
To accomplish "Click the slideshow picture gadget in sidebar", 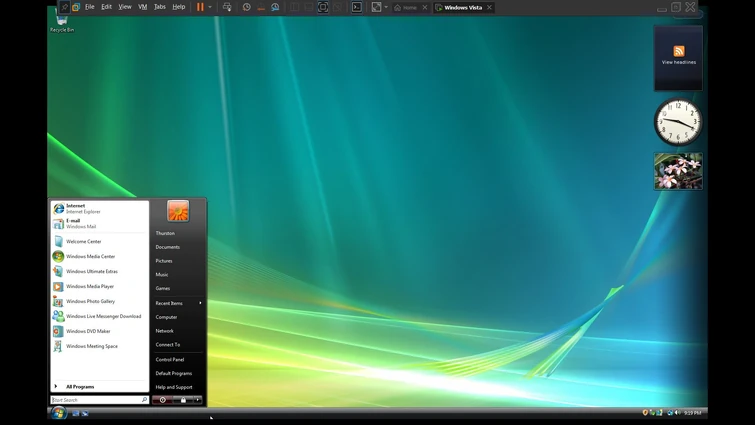I will click(678, 171).
